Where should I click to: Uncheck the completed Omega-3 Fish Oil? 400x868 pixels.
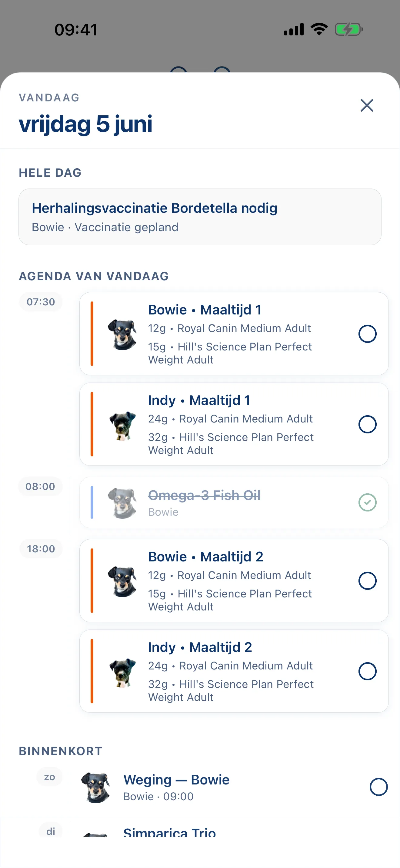coord(367,502)
